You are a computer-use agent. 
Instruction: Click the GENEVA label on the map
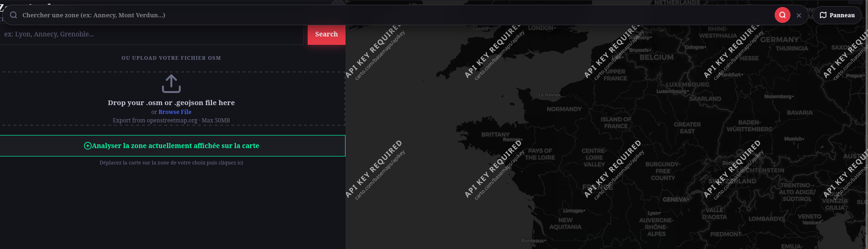coord(676,199)
